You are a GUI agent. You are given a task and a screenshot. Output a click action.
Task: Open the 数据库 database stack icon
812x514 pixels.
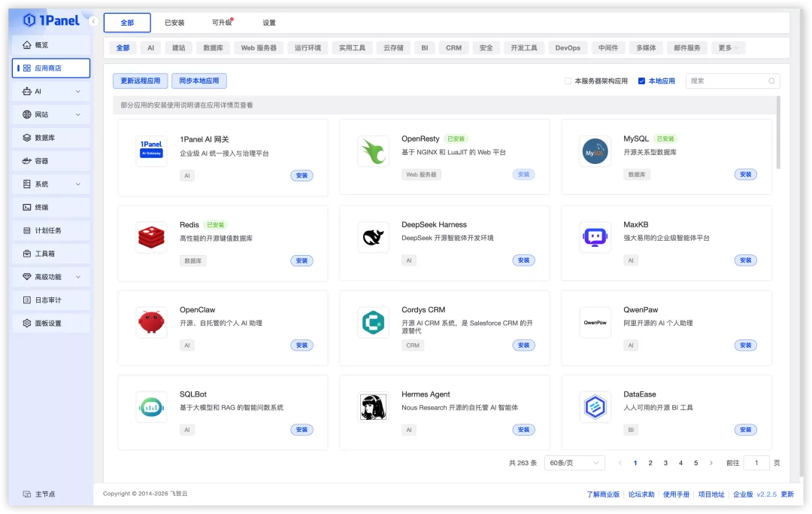(x=27, y=138)
